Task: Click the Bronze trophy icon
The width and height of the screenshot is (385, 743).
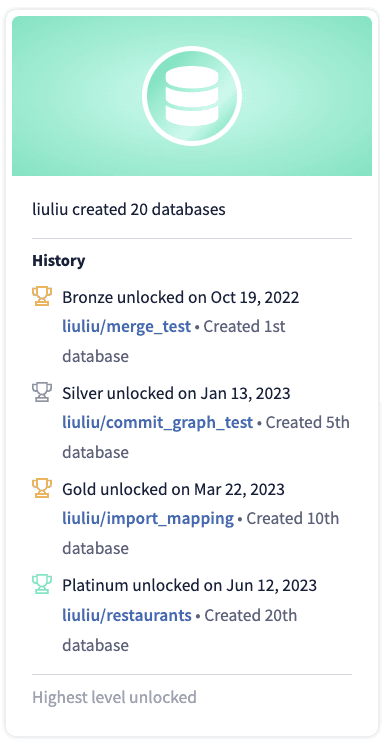Action: click(42, 297)
